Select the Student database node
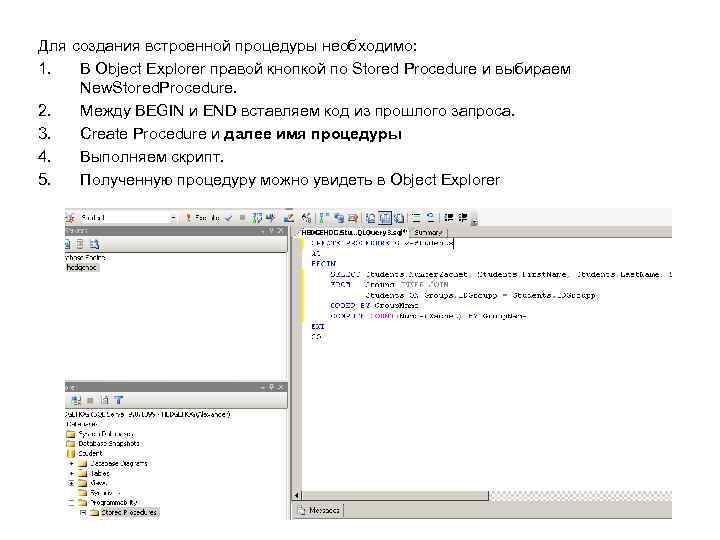 [x=85, y=453]
